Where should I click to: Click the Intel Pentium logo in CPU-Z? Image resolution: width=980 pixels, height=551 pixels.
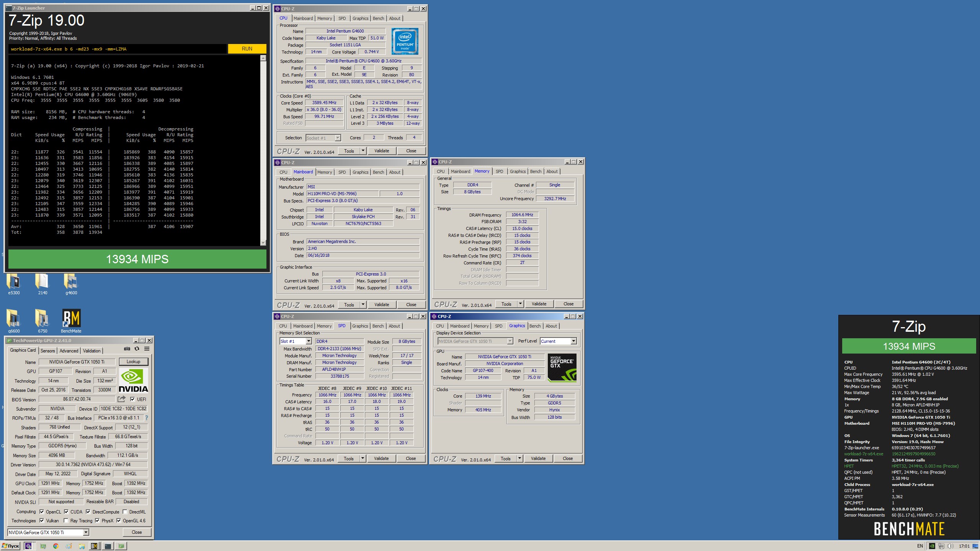pos(405,41)
